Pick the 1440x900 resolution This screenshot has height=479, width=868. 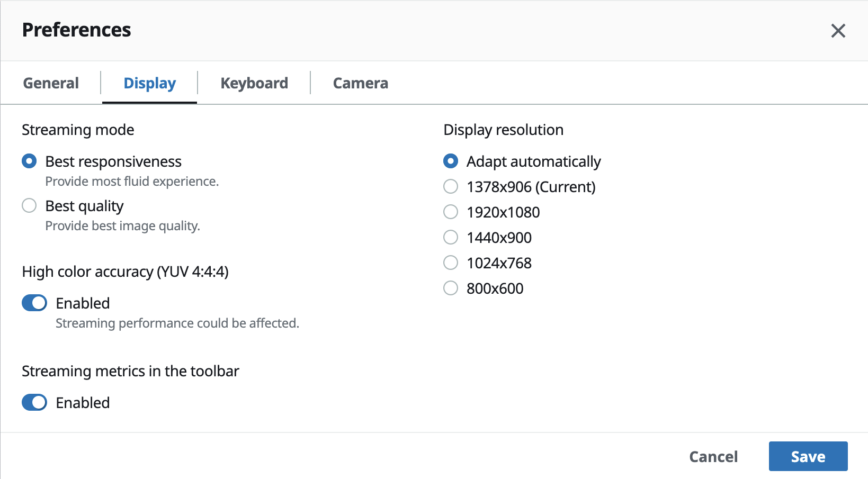450,237
